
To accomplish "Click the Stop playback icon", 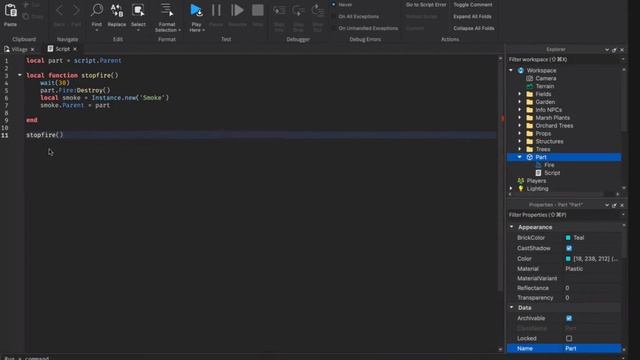I will [258, 10].
